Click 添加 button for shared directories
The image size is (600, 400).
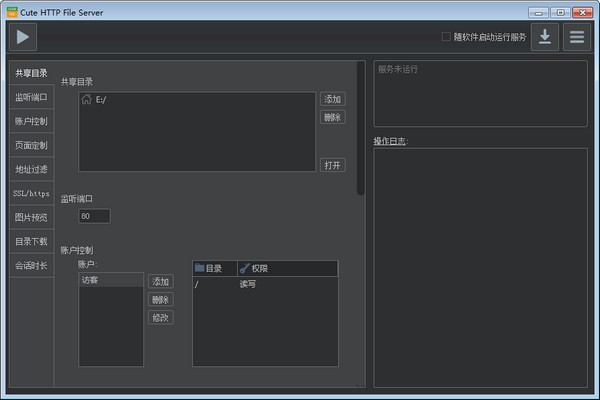(332, 99)
